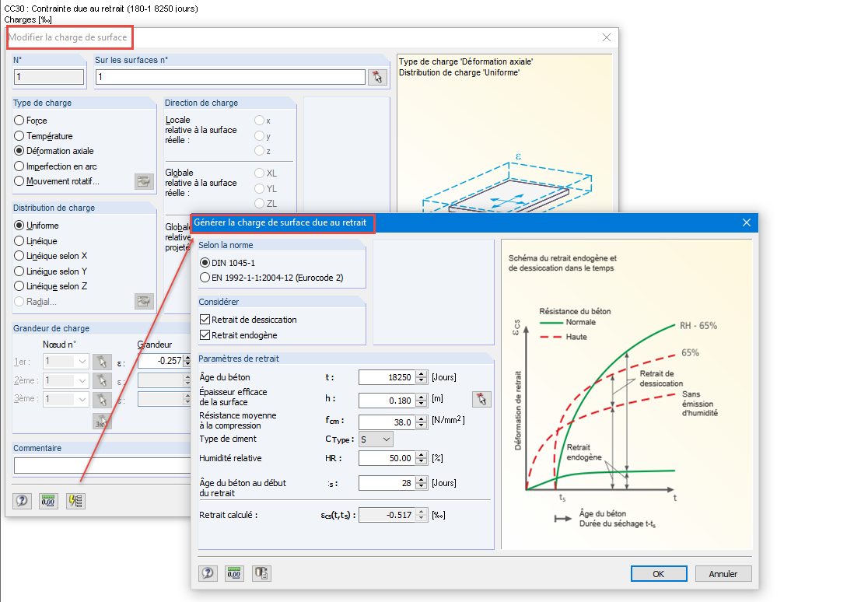
Task: Click the pick three nodes icon
Action: pyautogui.click(x=102, y=422)
